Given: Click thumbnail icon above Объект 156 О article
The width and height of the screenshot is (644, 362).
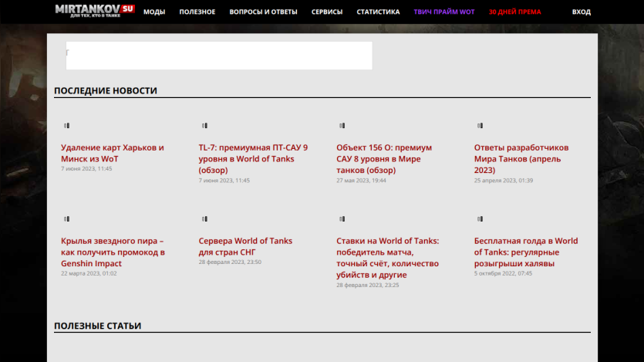Looking at the screenshot, I should tap(342, 126).
